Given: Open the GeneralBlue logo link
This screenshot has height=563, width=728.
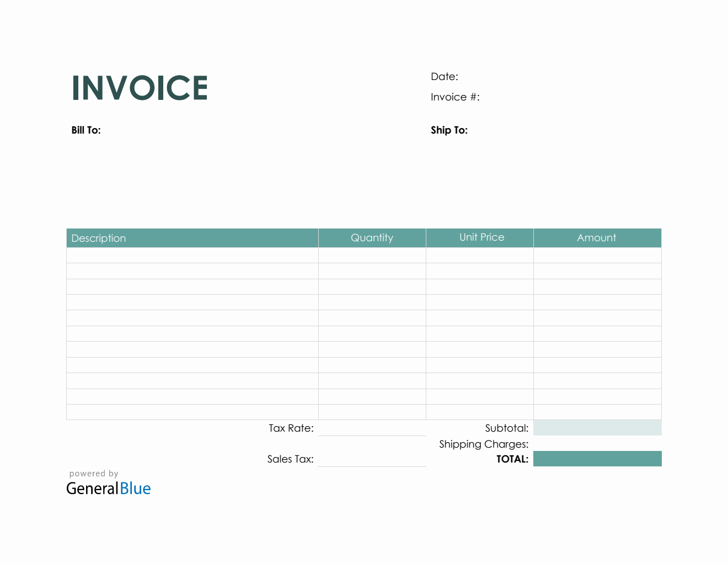Looking at the screenshot, I should (109, 488).
